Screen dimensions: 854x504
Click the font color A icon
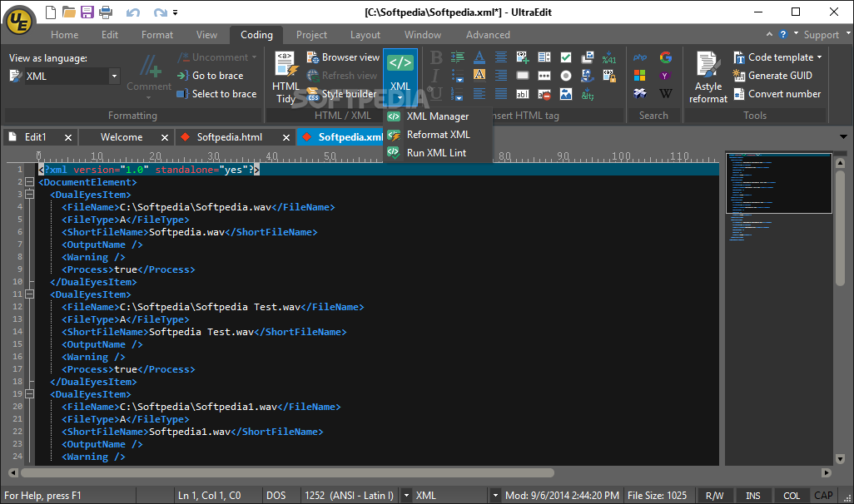click(479, 57)
